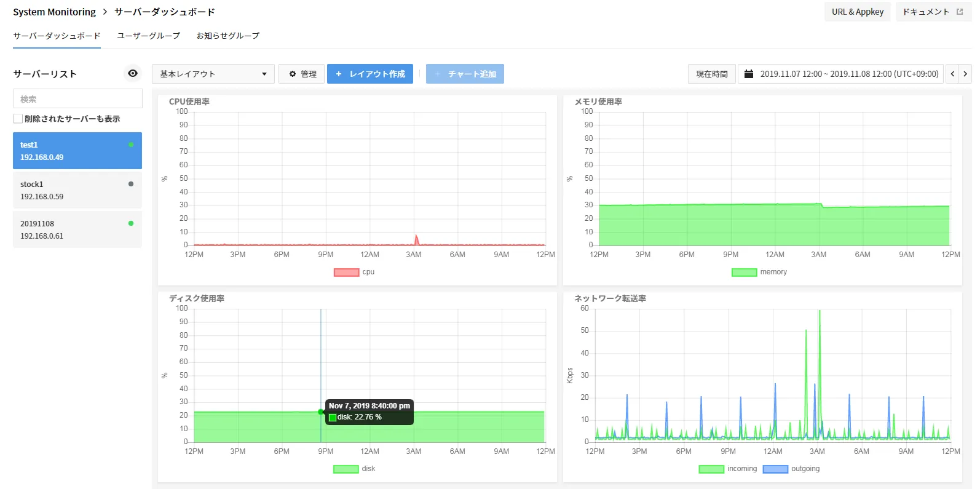Viewport: 980px width, 489px height.
Task: Select server test1 192.168.0.49
Action: click(77, 151)
